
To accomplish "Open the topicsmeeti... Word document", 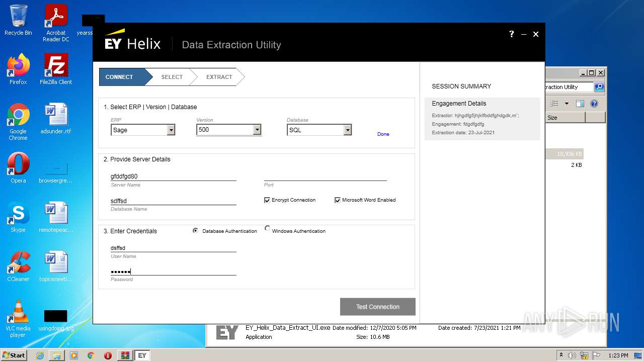I will [56, 266].
